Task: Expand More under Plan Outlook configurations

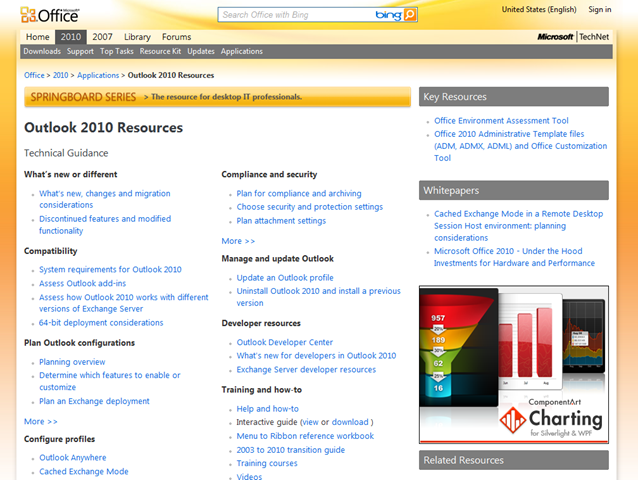Action: point(41,421)
